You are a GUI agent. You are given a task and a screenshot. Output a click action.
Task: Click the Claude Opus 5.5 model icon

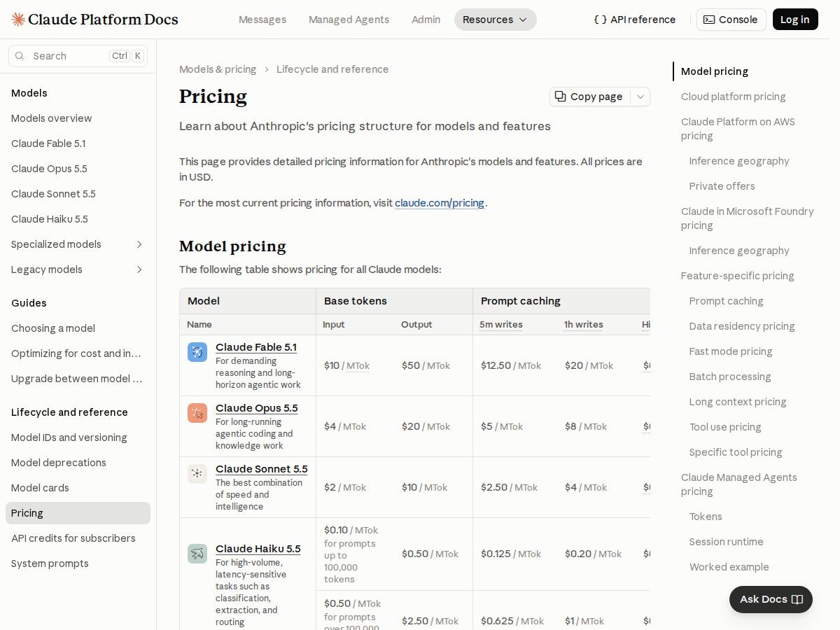pos(197,413)
